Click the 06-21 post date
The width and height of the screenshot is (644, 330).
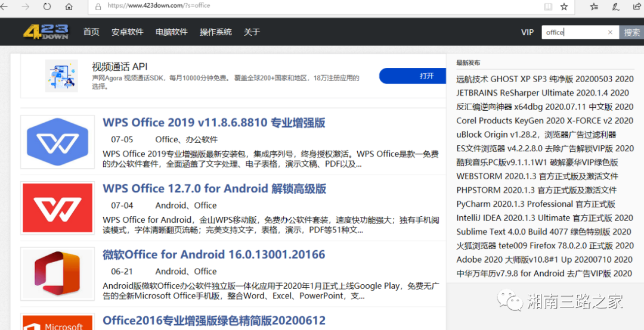122,271
